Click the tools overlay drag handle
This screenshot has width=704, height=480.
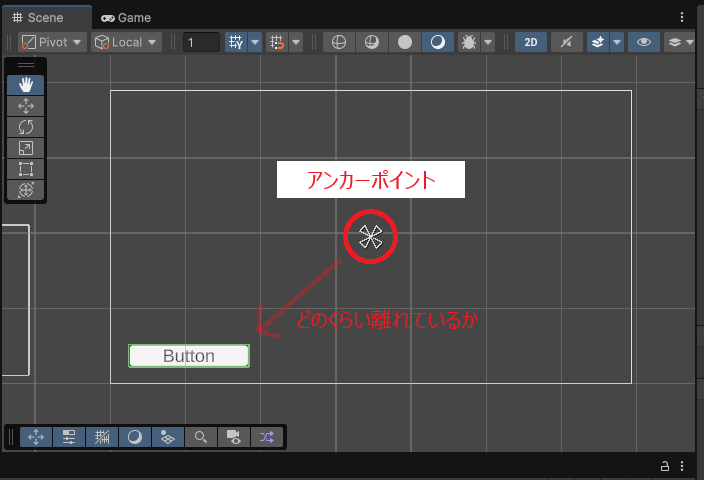coord(26,66)
